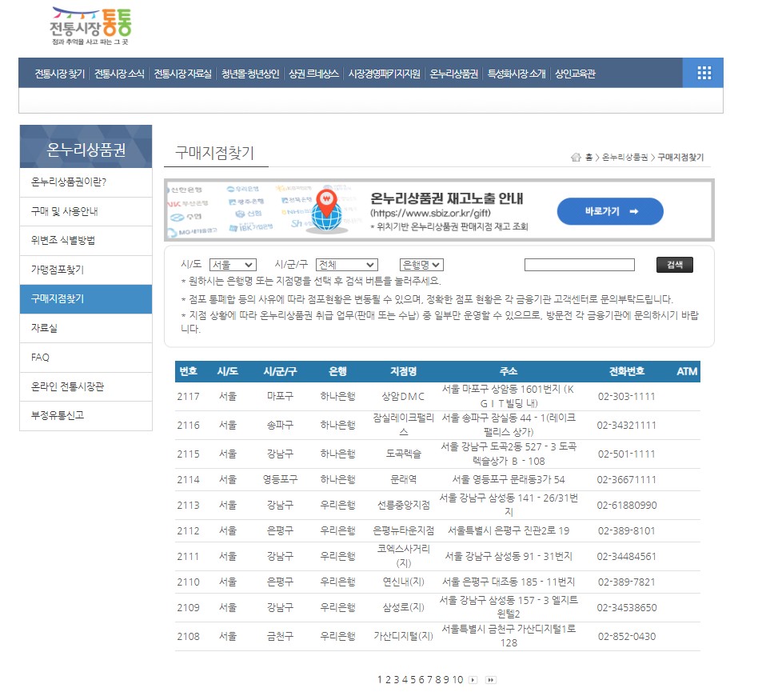Open 전통시장 소식 menu
The image size is (762, 700).
[x=119, y=74]
